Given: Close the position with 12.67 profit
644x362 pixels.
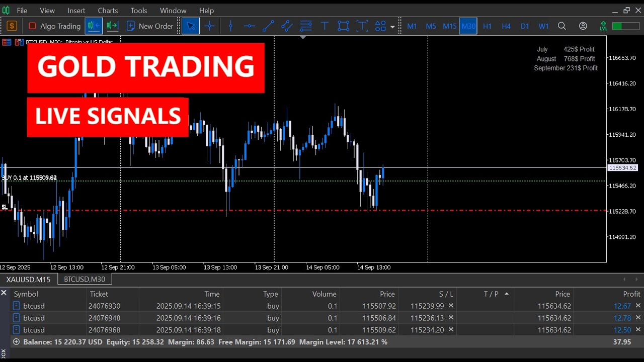Looking at the screenshot, I should [638, 306].
